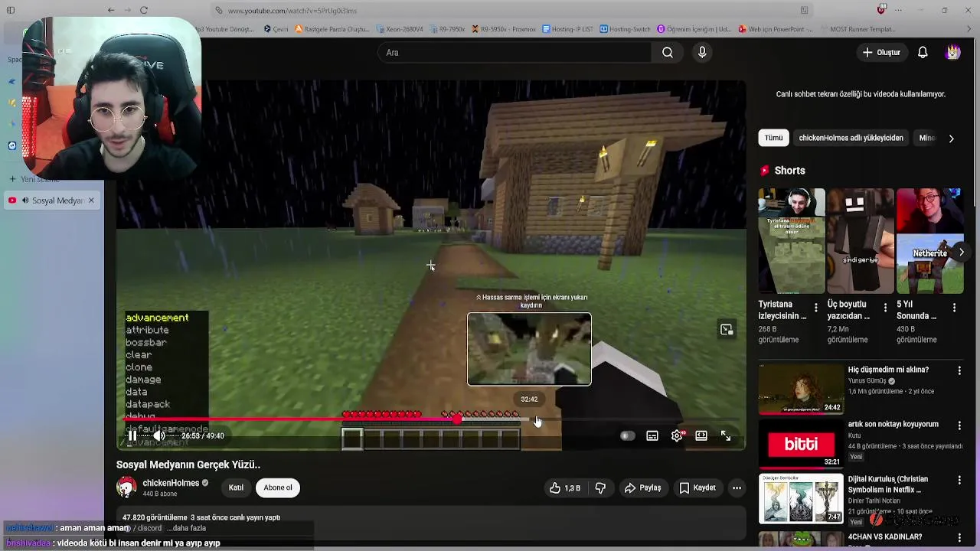Switch to theater mode
980x551 pixels.
pos(701,435)
